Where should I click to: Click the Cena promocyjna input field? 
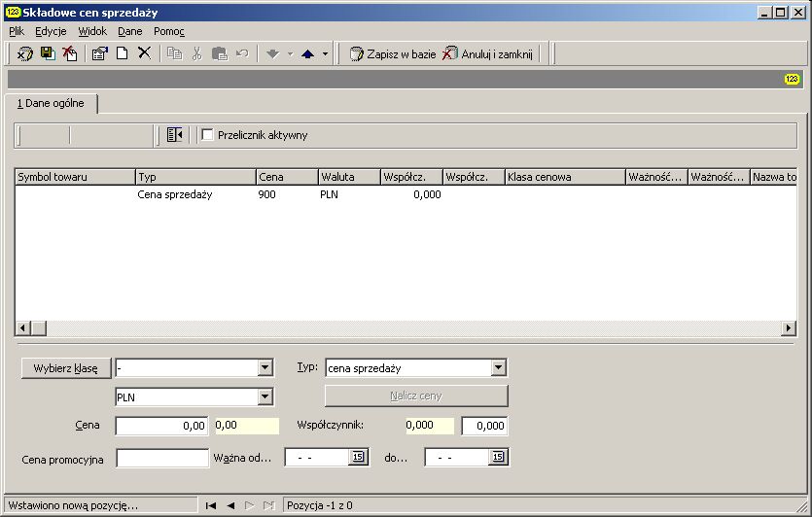pyautogui.click(x=162, y=458)
